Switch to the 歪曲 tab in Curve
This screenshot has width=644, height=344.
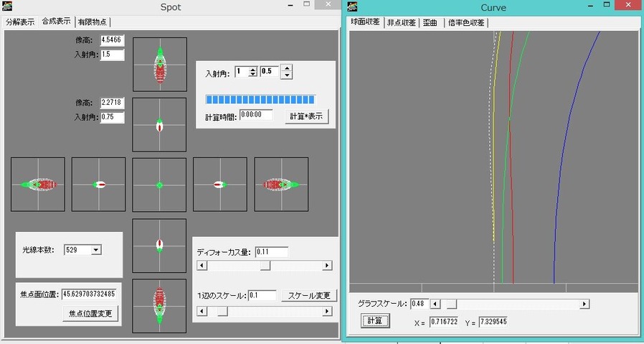tap(430, 23)
